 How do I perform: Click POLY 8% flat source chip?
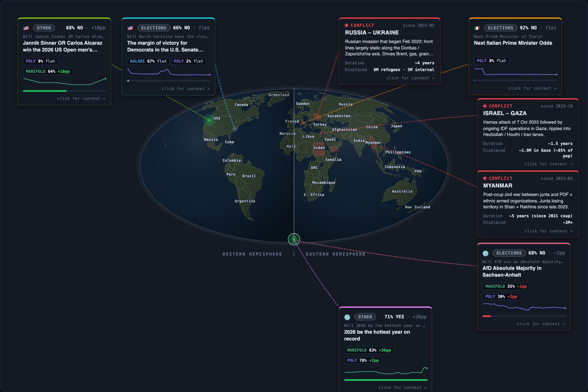(491, 61)
